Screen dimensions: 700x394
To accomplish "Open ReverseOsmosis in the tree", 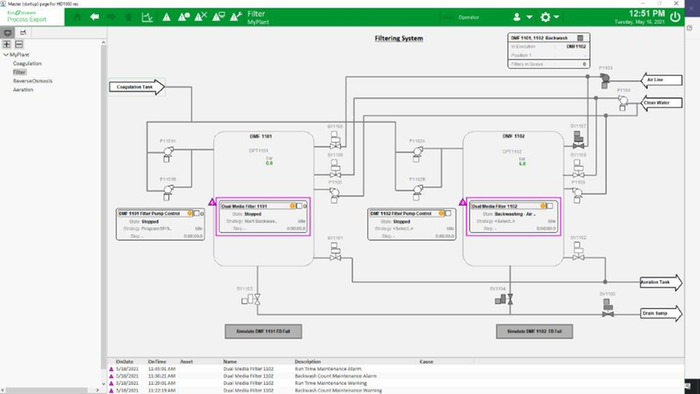I will pos(33,81).
